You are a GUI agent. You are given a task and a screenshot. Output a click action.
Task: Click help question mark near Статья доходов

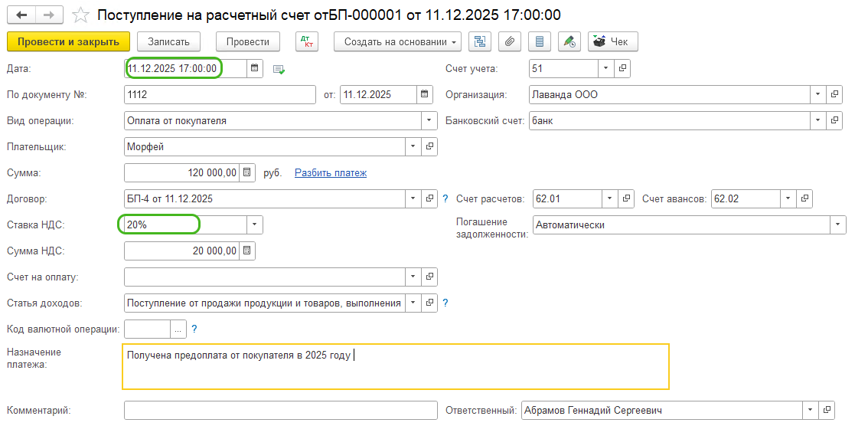445,303
